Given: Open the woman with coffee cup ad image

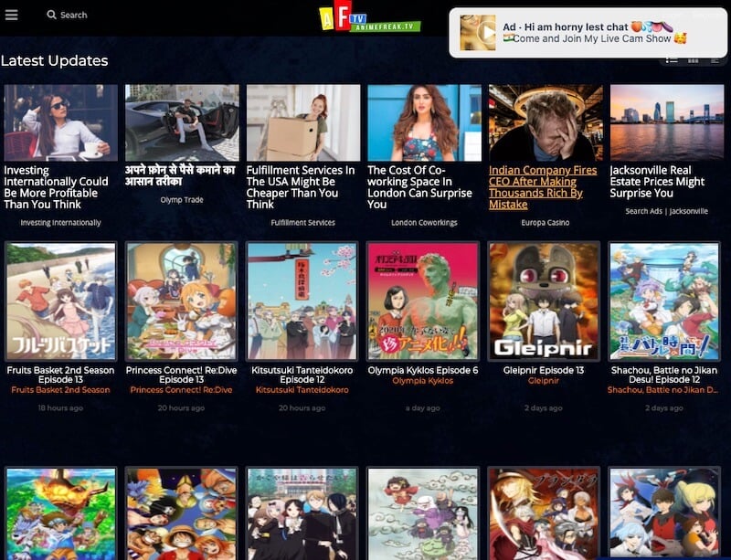Looking at the screenshot, I should coord(60,122).
